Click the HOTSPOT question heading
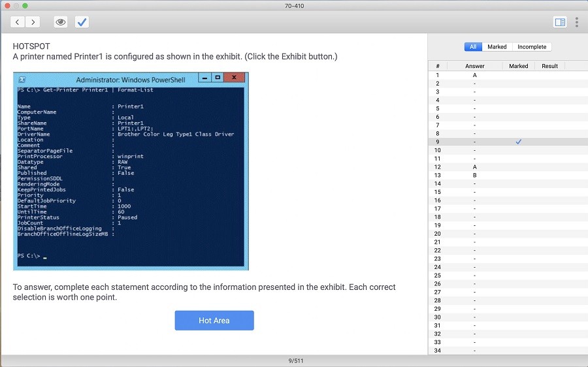This screenshot has height=367, width=588. 31,46
